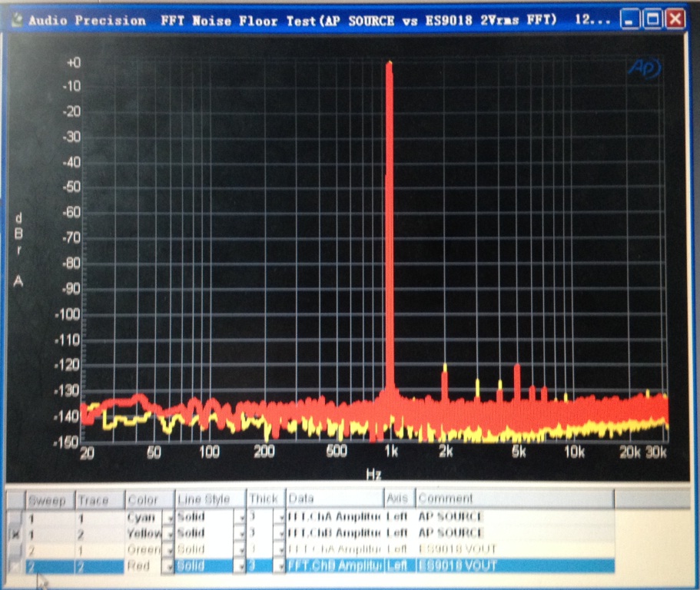Uncheck the Yellow trace visibility checkbox
Viewport: 700px width, 590px height.
pyautogui.click(x=15, y=534)
